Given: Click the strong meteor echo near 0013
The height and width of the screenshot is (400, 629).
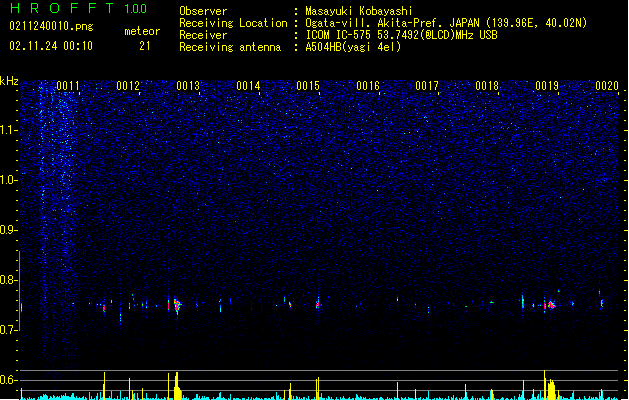Looking at the screenshot, I should click(177, 306).
